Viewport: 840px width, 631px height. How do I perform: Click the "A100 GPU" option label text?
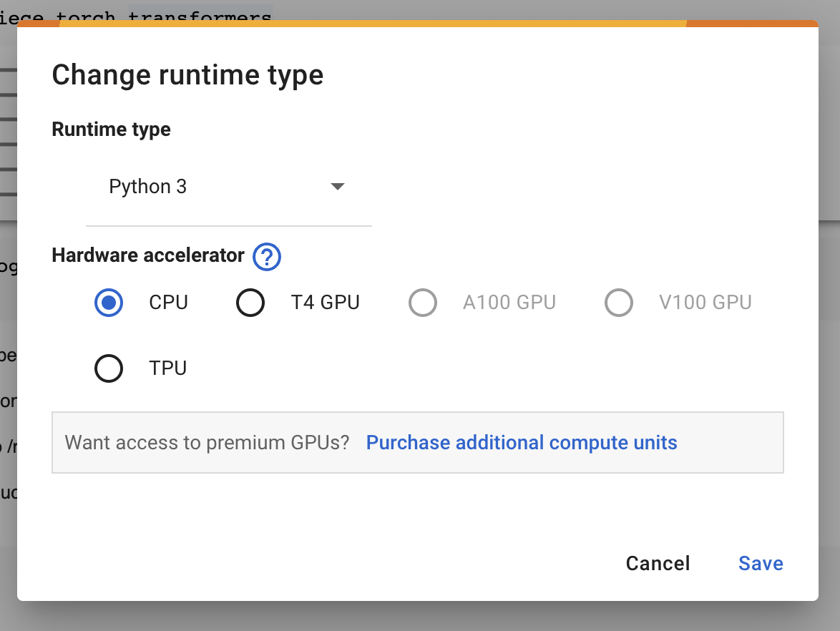pos(509,303)
